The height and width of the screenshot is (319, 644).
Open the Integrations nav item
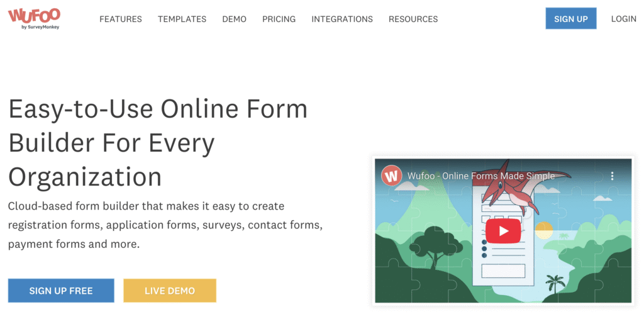(342, 19)
